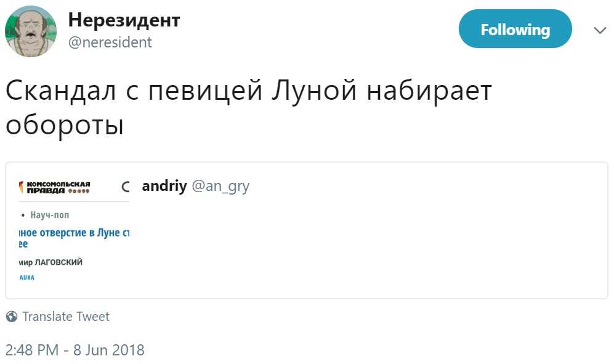Viewport: 614px width, 364px height.
Task: Click the cropped search icon in the article preview
Action: (x=126, y=187)
